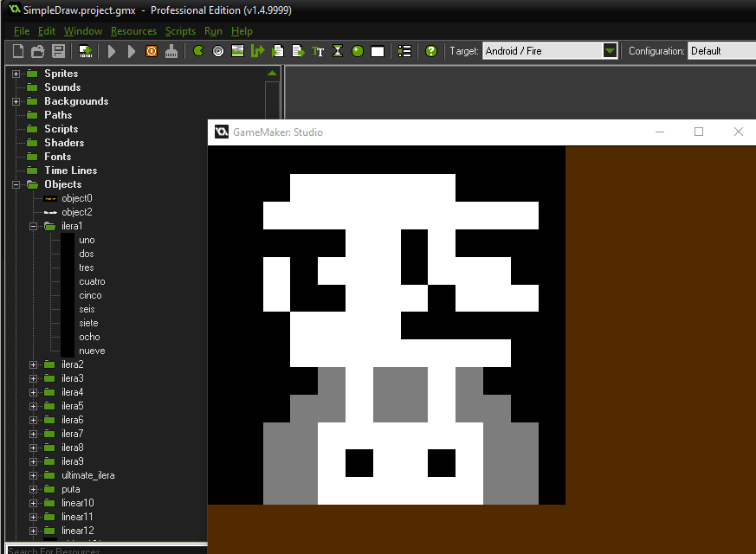756x554 pixels.
Task: Select the Time Lines folder
Action: [70, 171]
